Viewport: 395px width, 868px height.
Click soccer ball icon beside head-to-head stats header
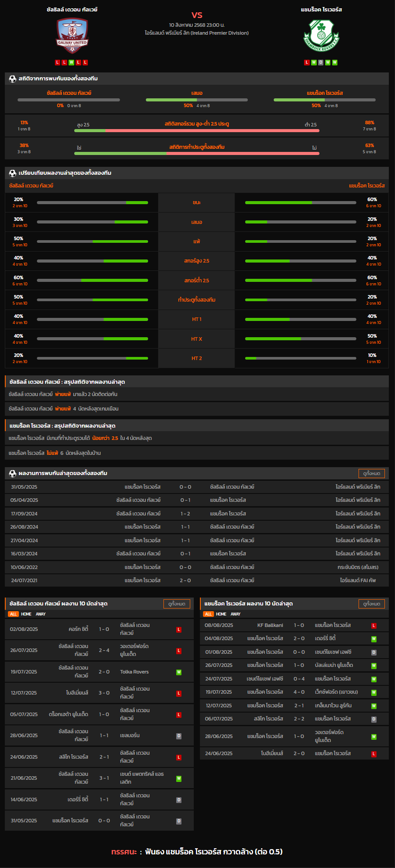pos(12,79)
